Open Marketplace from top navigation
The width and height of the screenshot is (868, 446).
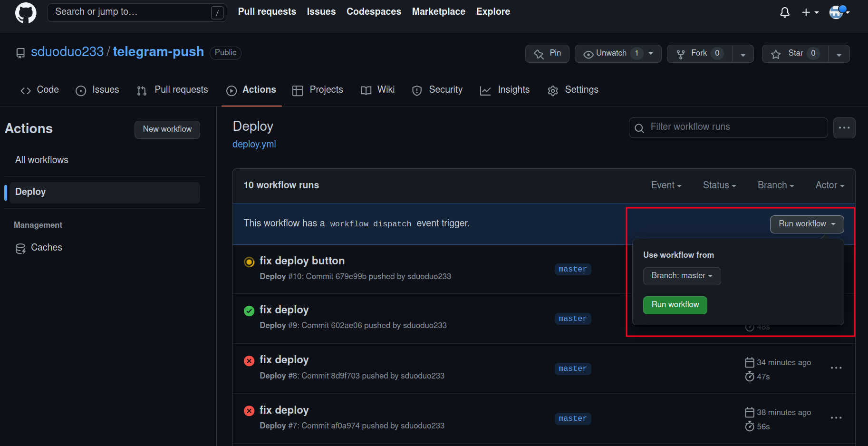click(439, 11)
